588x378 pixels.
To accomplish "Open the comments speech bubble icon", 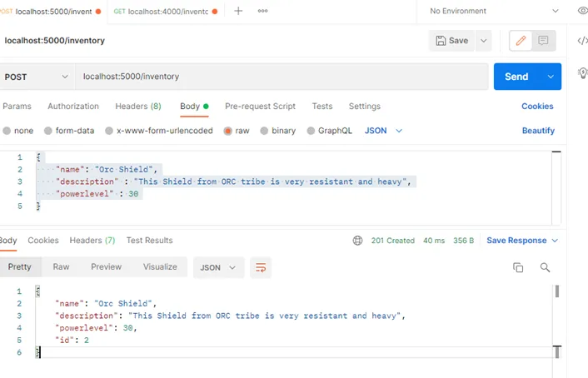I will (x=543, y=41).
